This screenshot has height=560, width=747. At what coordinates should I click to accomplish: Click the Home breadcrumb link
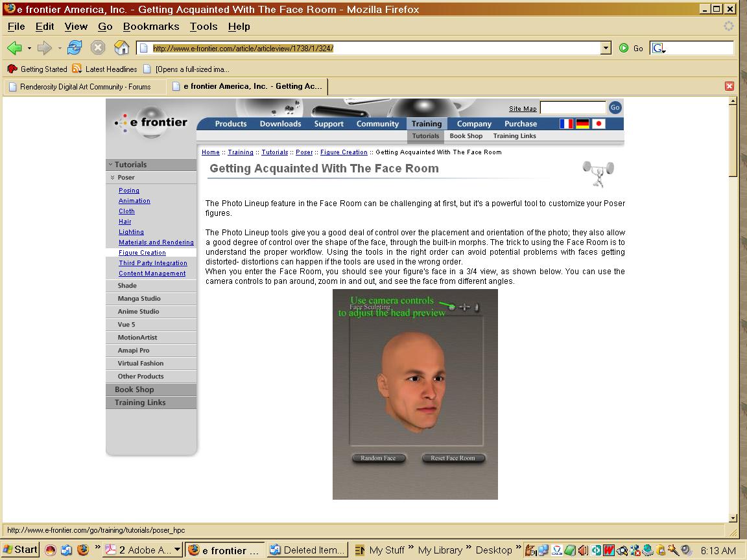tap(211, 152)
